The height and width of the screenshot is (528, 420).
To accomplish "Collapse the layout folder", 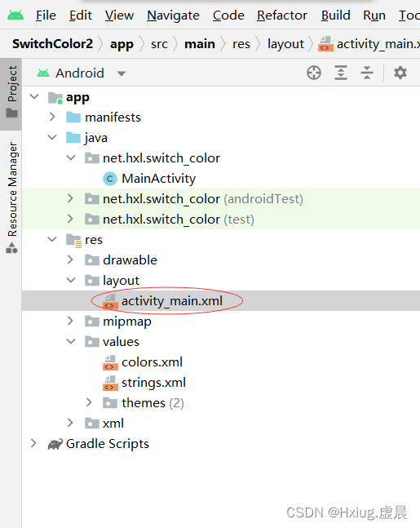I will pos(71,280).
